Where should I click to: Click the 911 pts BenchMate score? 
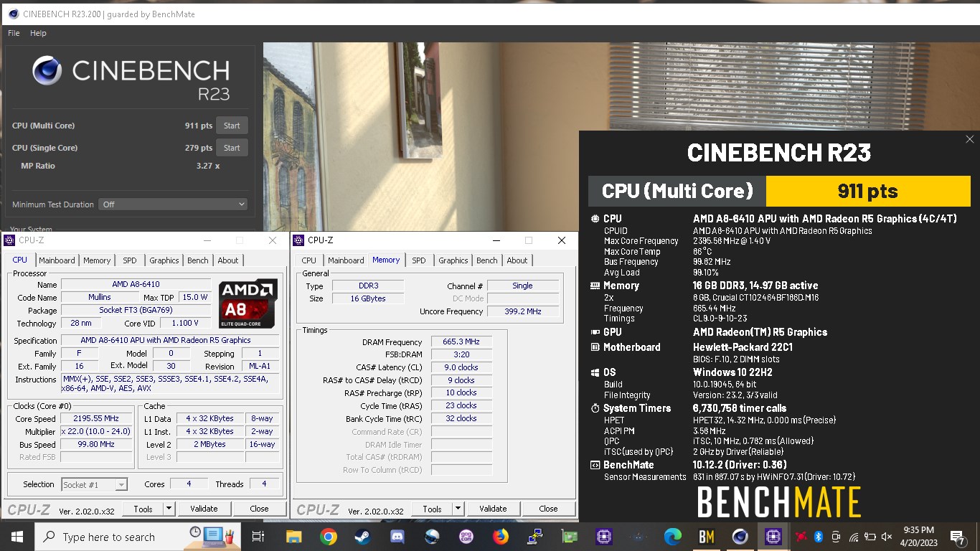click(868, 192)
